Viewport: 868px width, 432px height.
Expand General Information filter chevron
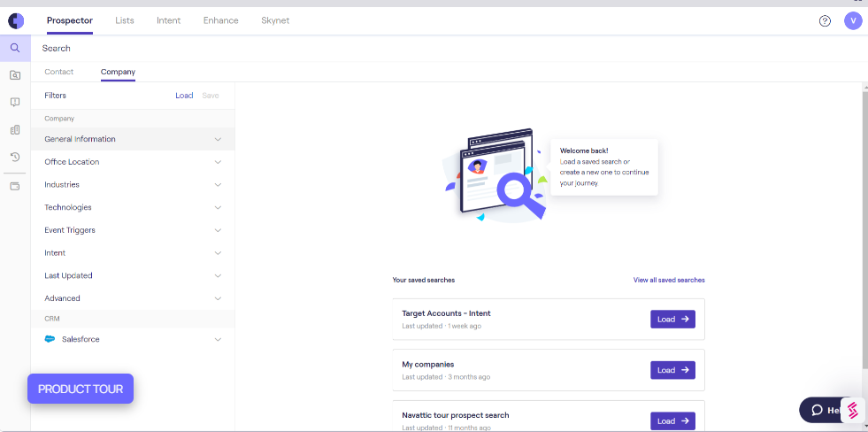tap(219, 139)
